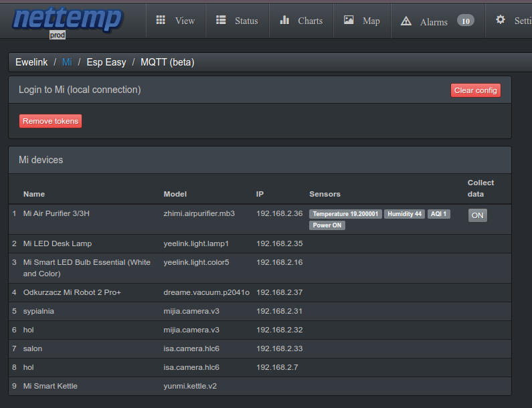This screenshot has height=408, width=532.
Task: Click IP address 192.168.2.16
Action: coord(279,262)
